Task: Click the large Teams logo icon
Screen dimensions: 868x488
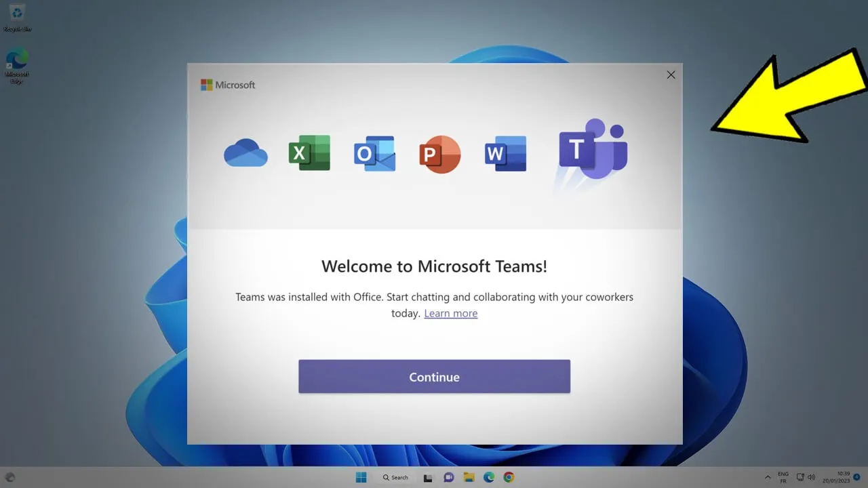Action: (593, 149)
